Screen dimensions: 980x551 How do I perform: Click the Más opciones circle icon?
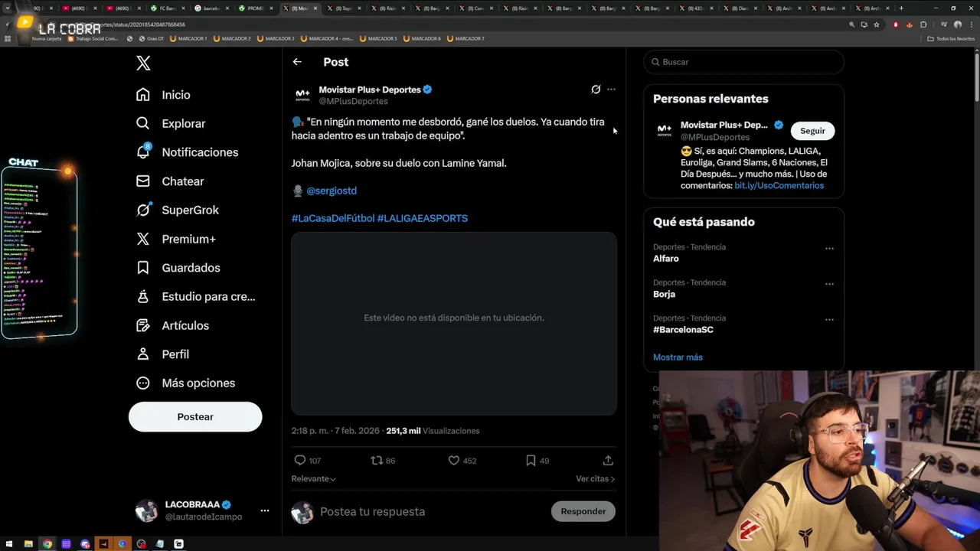click(143, 383)
